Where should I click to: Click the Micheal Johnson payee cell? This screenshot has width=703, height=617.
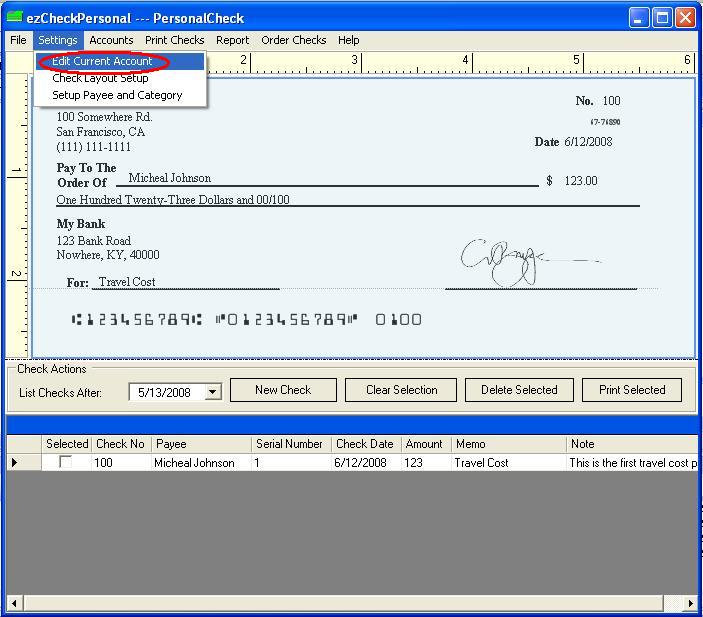coord(201,463)
